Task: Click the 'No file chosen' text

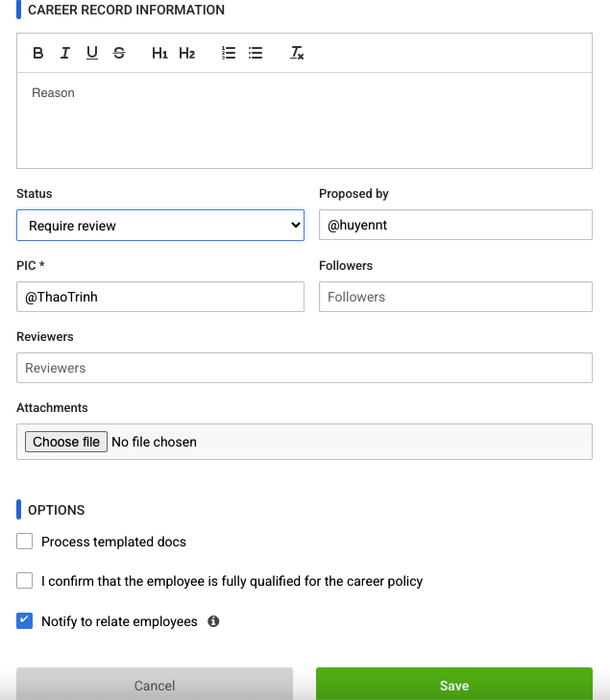Action: [154, 442]
